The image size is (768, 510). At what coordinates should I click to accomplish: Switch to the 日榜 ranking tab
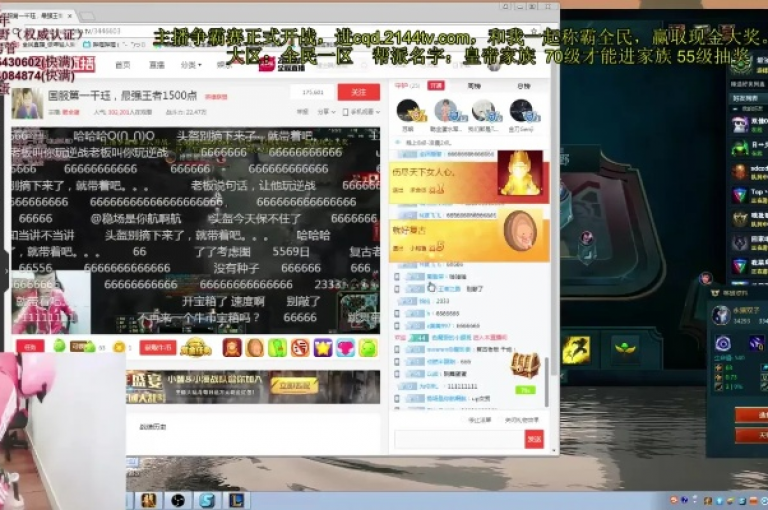[524, 86]
